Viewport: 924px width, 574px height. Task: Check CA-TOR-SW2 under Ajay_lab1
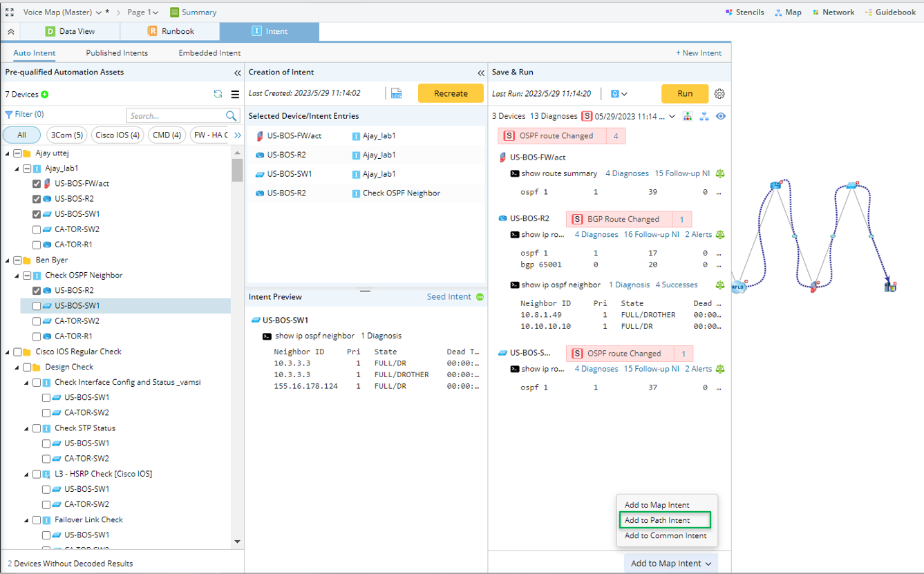tap(37, 229)
